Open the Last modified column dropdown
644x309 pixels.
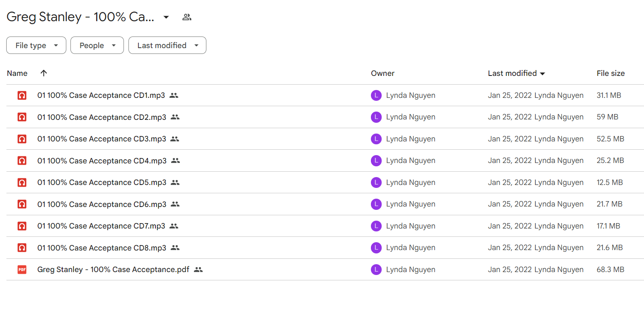pos(542,74)
